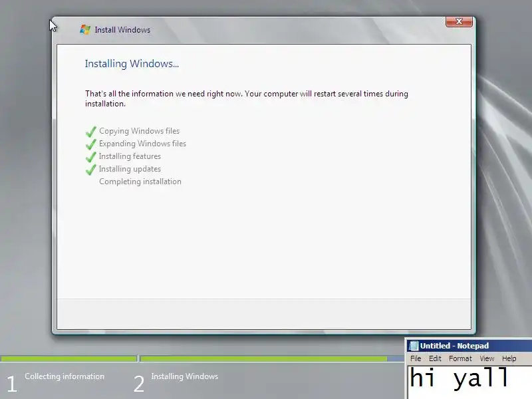This screenshot has width=532, height=399.
Task: Open the View menu in Notepad
Action: pyautogui.click(x=487, y=358)
